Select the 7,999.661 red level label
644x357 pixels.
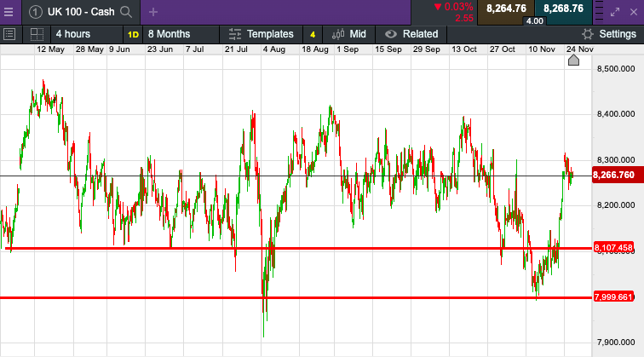613,297
